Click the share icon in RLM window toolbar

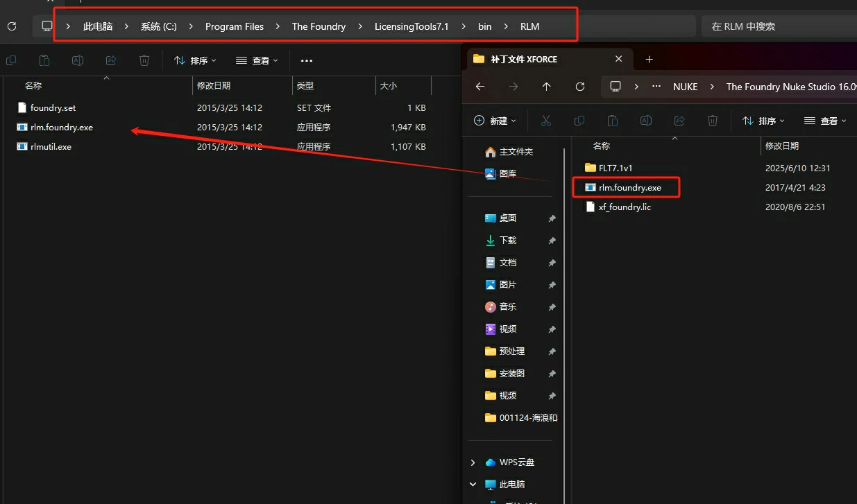tap(111, 60)
